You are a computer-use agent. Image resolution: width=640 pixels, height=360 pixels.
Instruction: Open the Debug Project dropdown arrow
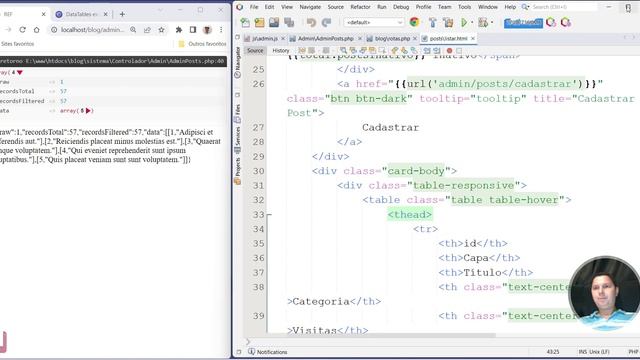[492, 23]
